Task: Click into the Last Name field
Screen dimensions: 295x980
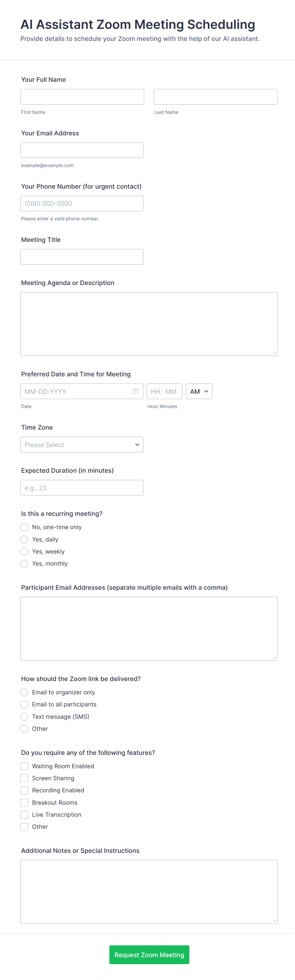Action: pos(215,97)
